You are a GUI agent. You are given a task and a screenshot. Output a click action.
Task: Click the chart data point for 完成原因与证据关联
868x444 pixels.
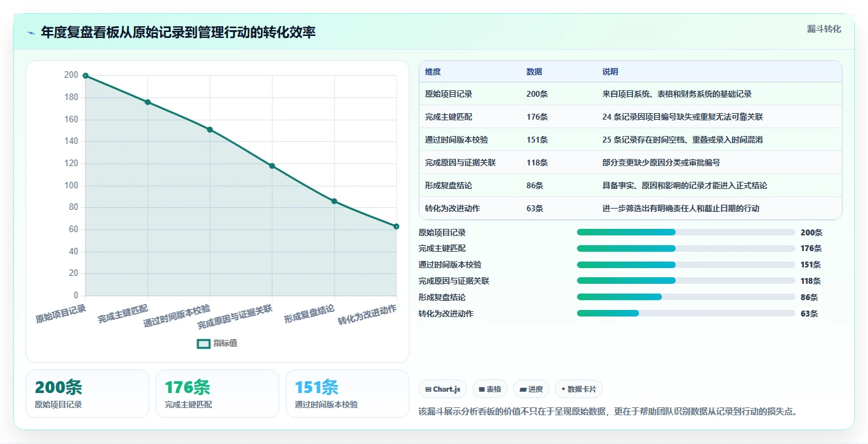tap(272, 166)
